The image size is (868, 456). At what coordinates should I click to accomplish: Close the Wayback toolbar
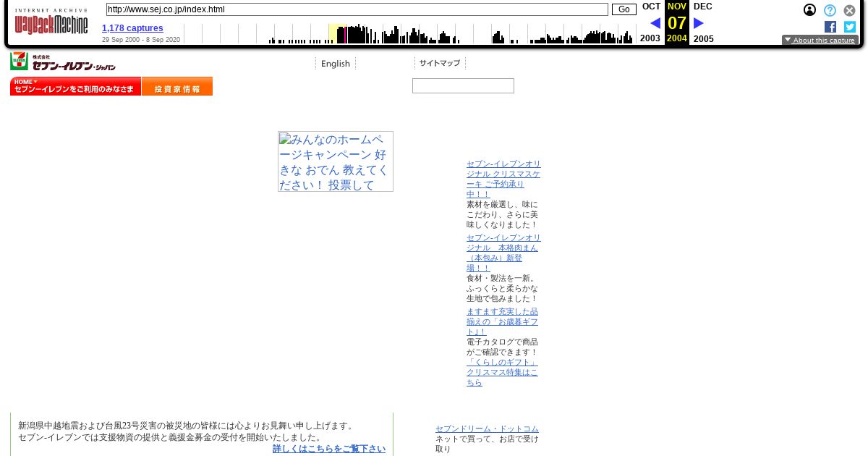(x=849, y=10)
